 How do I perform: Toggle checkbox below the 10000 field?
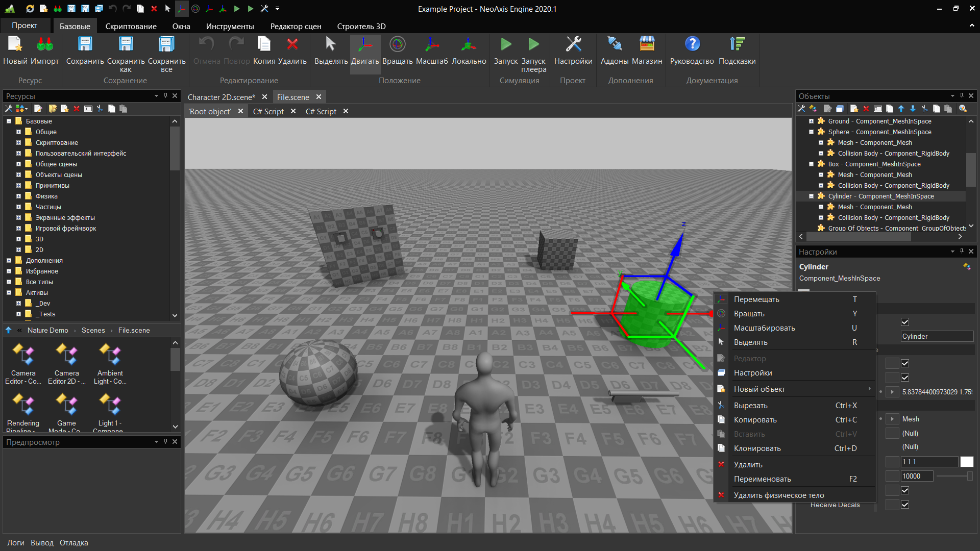click(905, 490)
